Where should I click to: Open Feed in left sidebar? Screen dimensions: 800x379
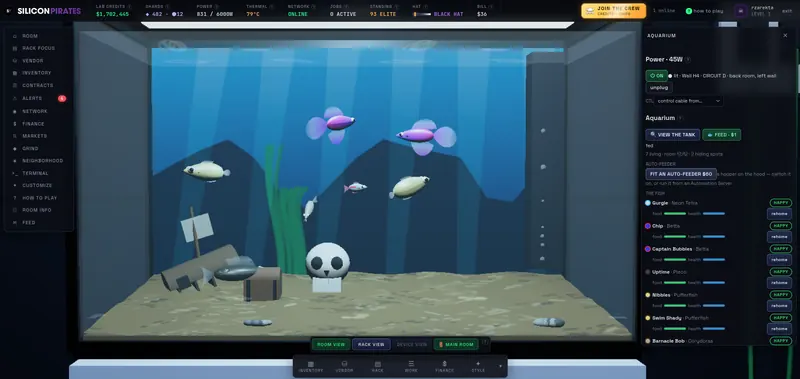38,222
